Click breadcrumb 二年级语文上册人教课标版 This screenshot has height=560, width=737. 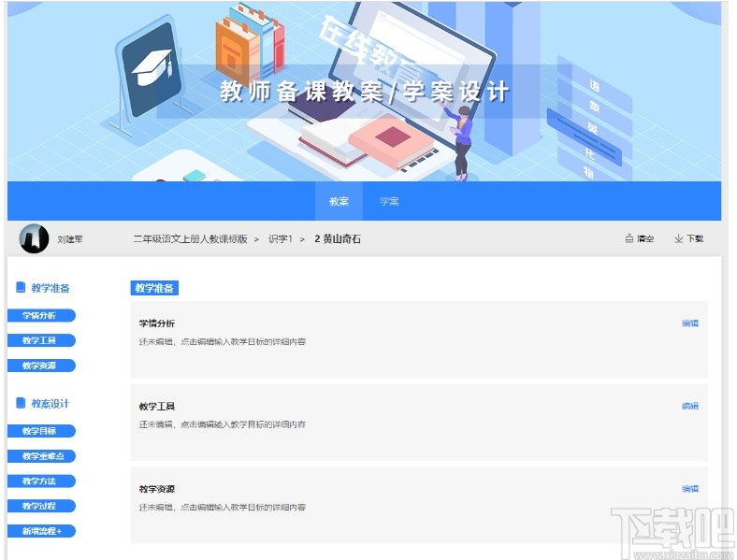(191, 238)
